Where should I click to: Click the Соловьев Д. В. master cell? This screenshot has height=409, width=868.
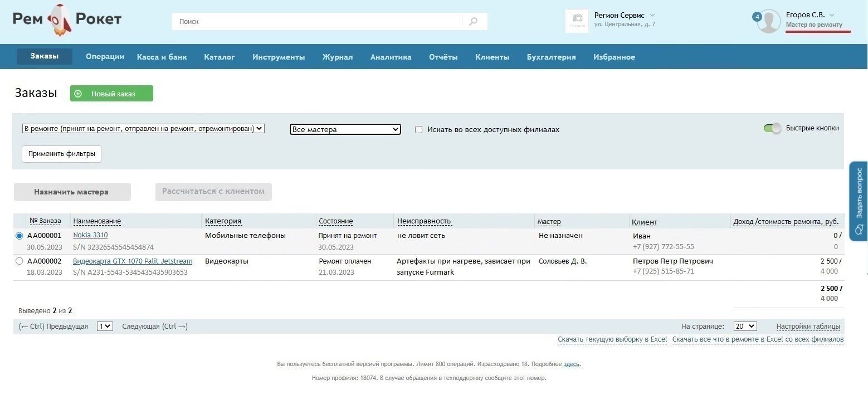(562, 261)
